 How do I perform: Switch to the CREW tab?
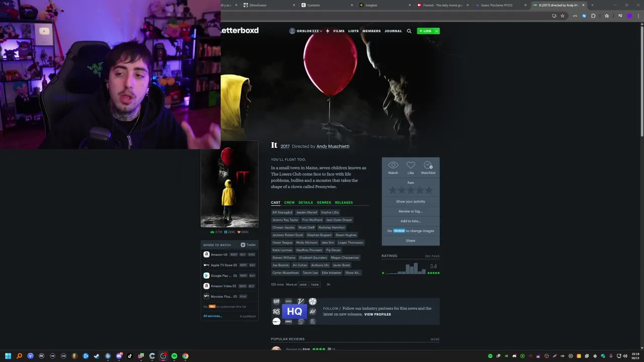pyautogui.click(x=289, y=203)
